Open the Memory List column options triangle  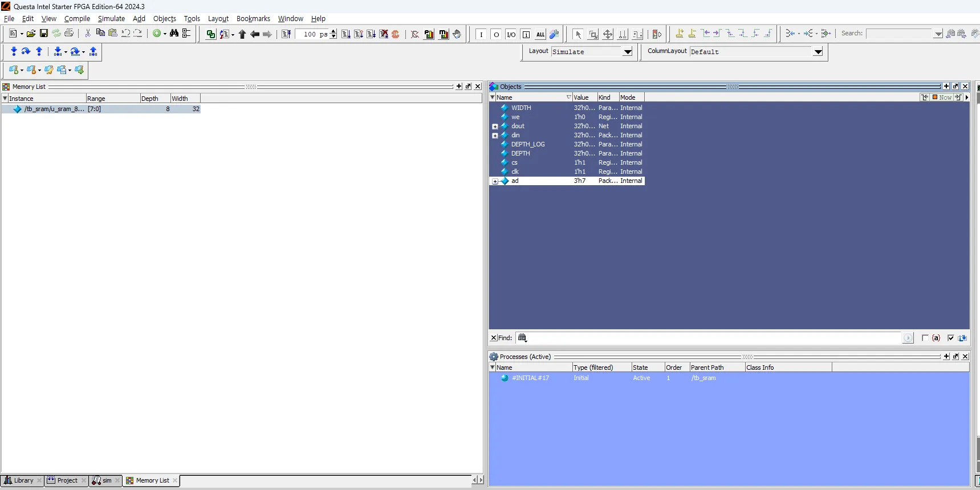click(5, 99)
